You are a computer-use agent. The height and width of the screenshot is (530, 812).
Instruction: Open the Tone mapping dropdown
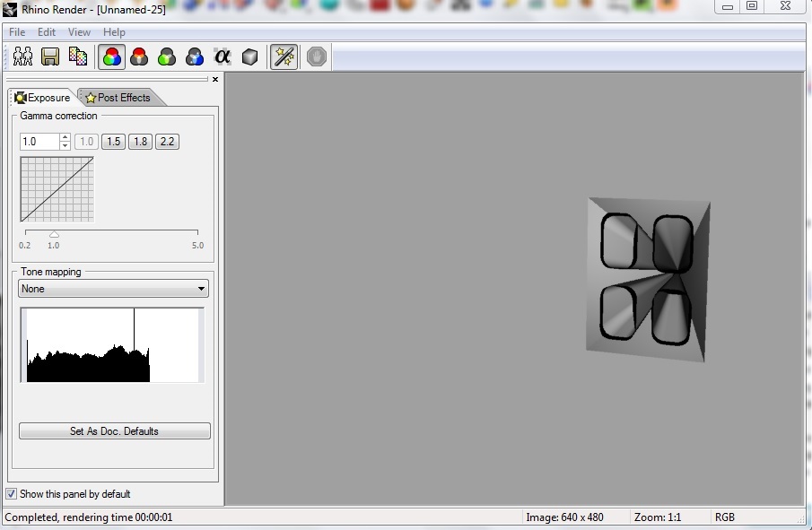[x=113, y=289]
